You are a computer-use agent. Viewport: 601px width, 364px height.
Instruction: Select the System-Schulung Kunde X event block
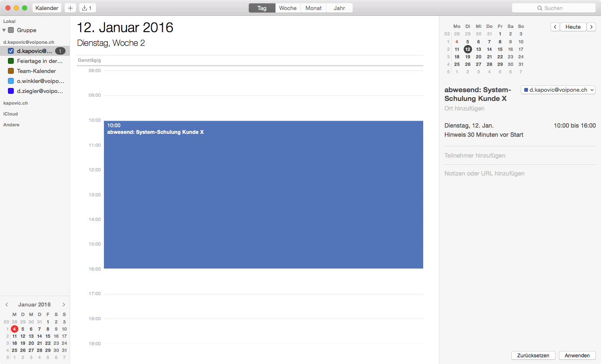click(263, 195)
